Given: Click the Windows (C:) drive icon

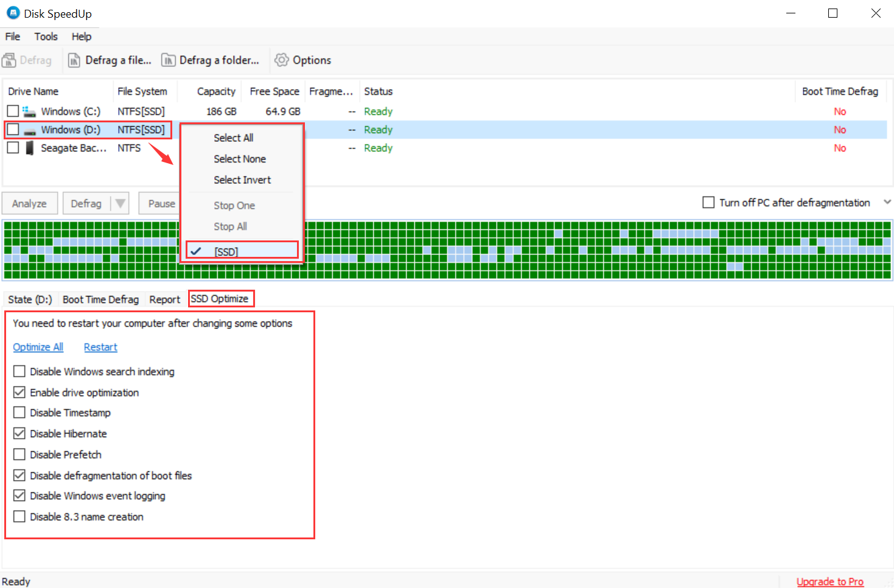Looking at the screenshot, I should pos(29,111).
